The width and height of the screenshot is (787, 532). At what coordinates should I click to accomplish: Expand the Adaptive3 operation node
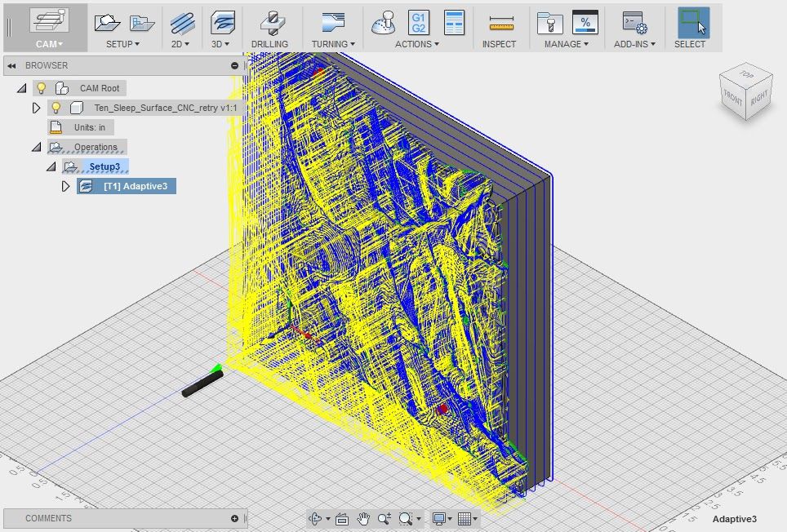[65, 185]
